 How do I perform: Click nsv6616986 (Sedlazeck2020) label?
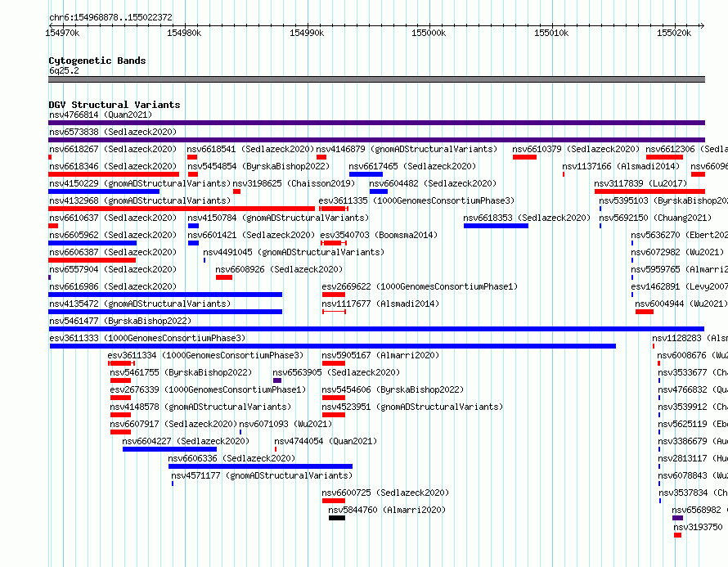pos(113,286)
